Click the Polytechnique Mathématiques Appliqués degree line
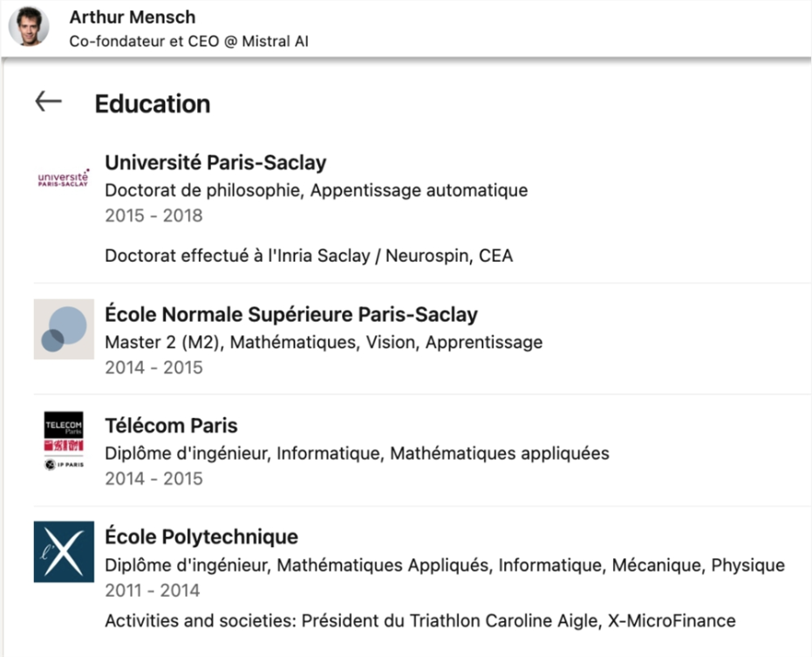Image resolution: width=812 pixels, height=657 pixels. [x=445, y=565]
